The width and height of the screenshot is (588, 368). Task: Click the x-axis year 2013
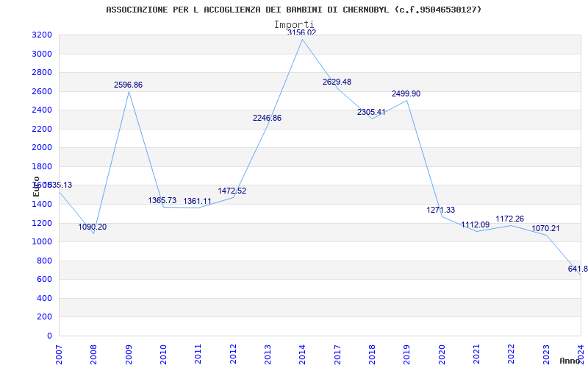[x=268, y=355]
